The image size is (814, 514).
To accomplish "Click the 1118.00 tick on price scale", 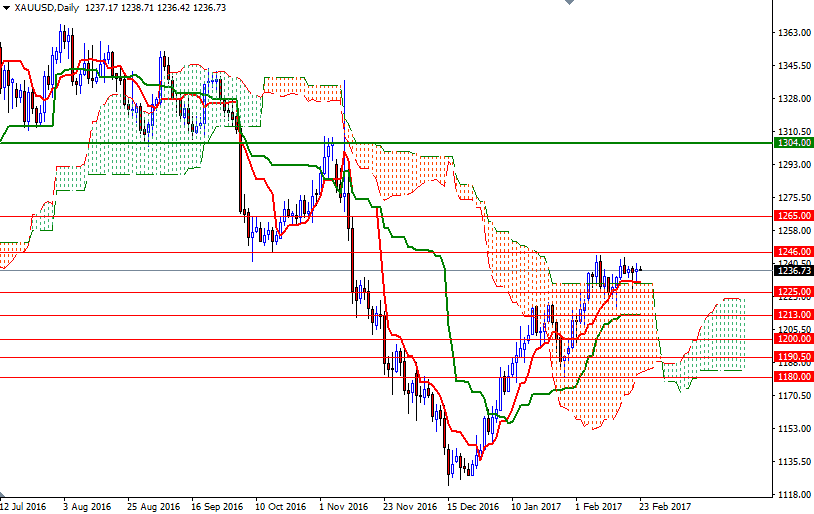I will [x=793, y=495].
